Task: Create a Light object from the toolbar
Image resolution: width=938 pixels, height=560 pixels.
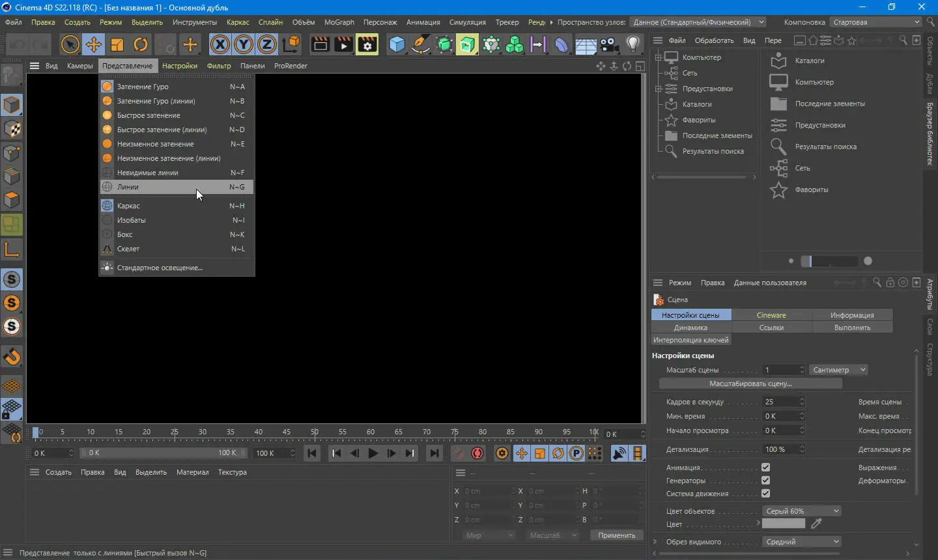Action: coord(632,44)
